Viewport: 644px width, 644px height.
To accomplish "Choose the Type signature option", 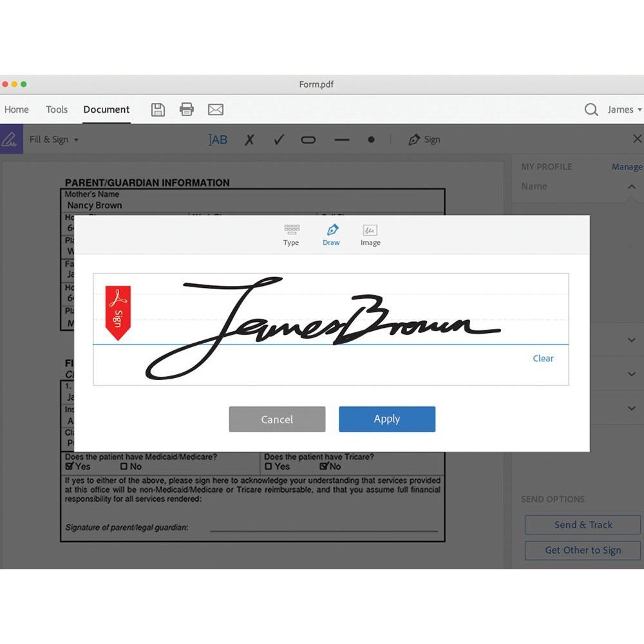I will tap(291, 235).
